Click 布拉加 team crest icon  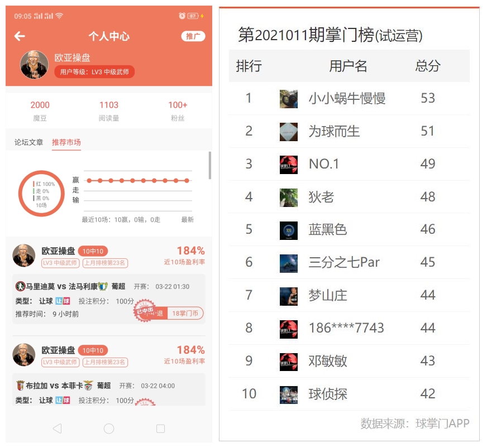[x=20, y=386]
